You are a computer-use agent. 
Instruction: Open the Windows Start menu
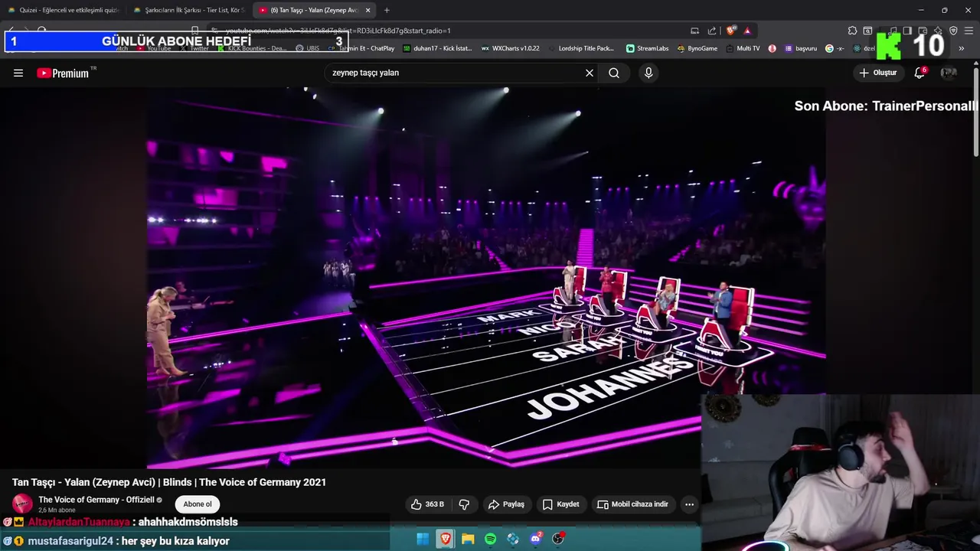tap(423, 539)
